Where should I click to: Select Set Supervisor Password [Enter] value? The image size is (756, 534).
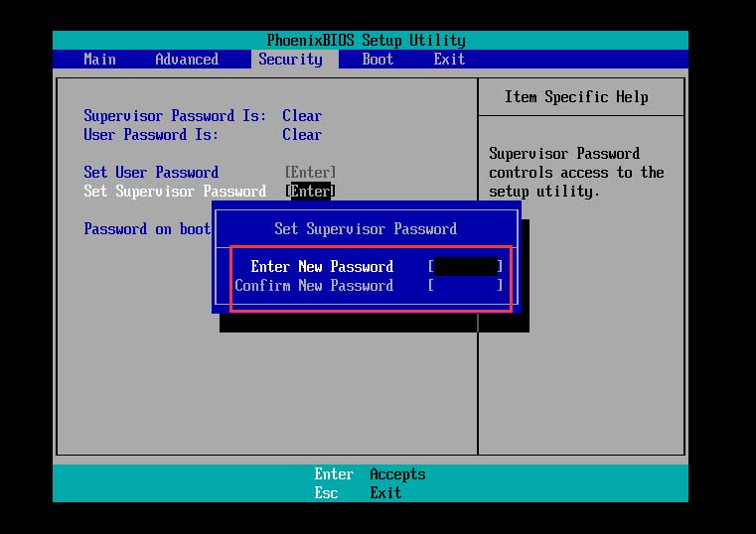pyautogui.click(x=310, y=192)
